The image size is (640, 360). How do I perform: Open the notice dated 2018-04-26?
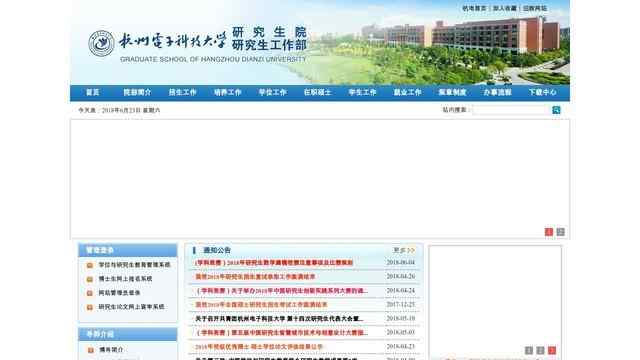pos(255,277)
